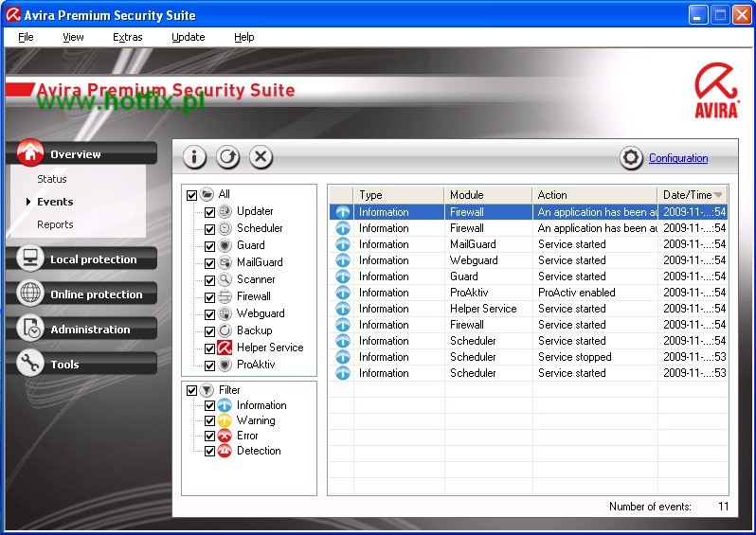The image size is (756, 535).
Task: Click the delete events (X) toolbar icon
Action: [261, 157]
